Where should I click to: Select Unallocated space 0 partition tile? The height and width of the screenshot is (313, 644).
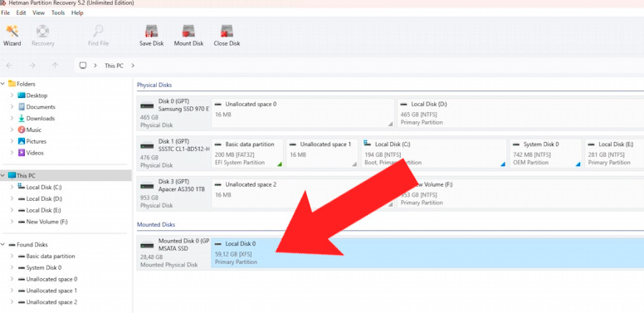[x=303, y=113]
